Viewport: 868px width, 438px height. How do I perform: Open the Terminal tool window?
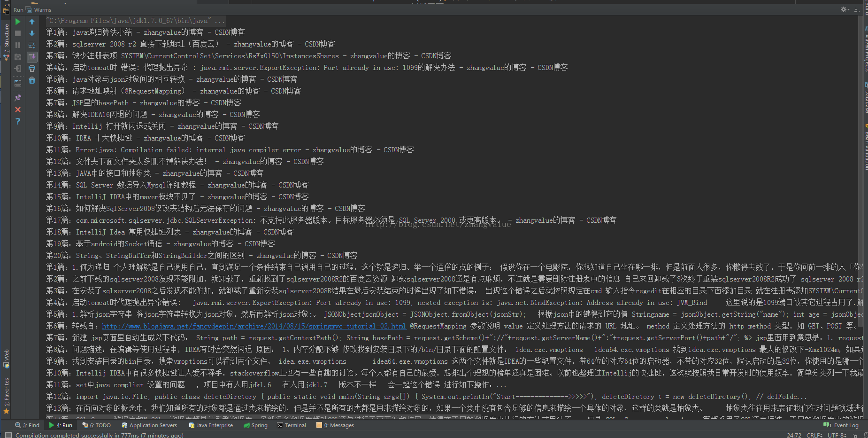tap(292, 425)
